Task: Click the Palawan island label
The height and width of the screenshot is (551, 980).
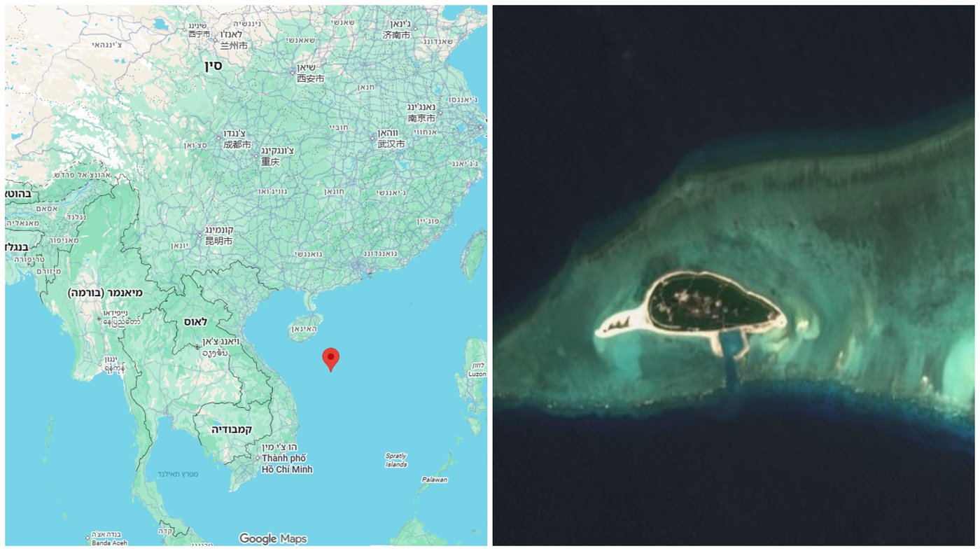Action: 434,480
